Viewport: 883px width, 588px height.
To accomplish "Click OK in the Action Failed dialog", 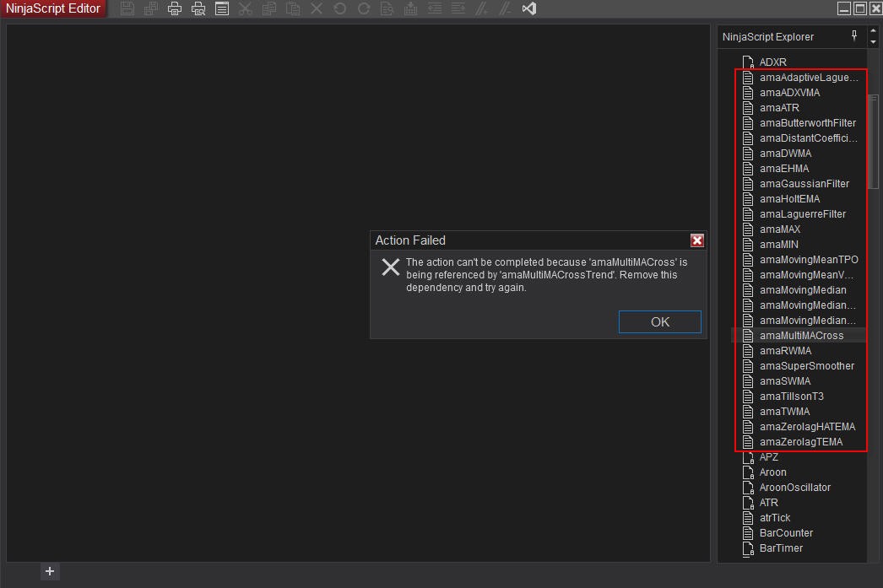I will (x=660, y=322).
